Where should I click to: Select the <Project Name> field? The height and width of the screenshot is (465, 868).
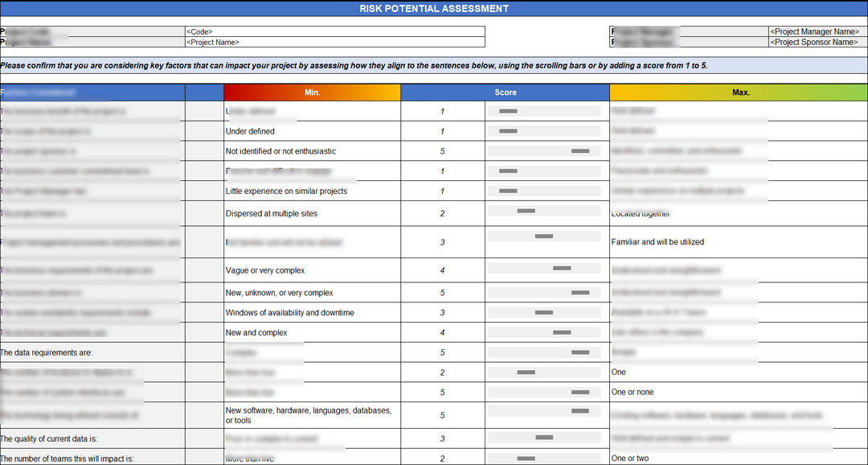point(334,42)
